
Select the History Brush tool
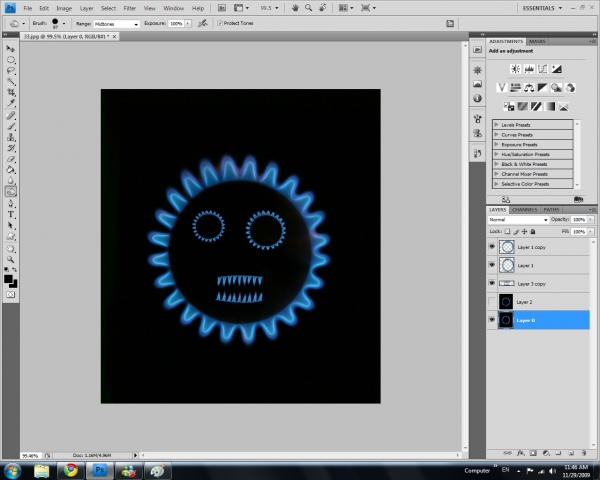tap(11, 148)
